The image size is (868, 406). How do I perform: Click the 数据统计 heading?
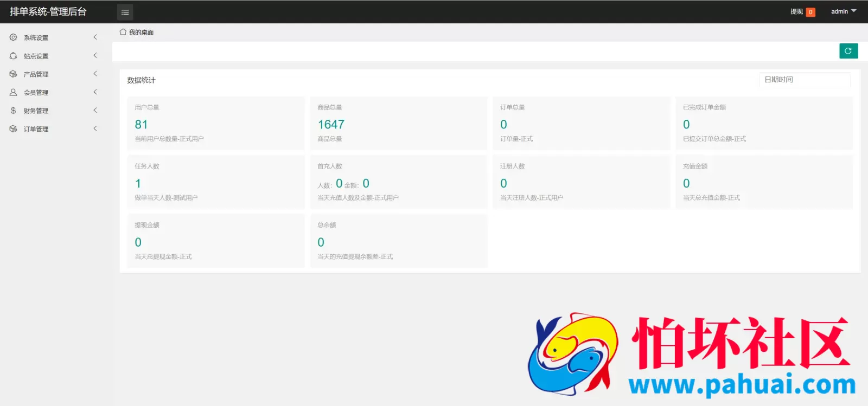coord(141,80)
